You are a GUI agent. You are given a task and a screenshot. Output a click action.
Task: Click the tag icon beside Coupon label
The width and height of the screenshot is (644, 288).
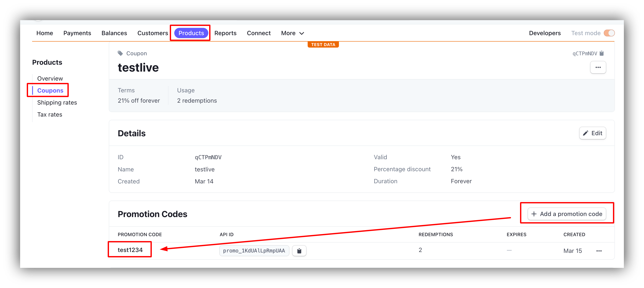point(120,53)
